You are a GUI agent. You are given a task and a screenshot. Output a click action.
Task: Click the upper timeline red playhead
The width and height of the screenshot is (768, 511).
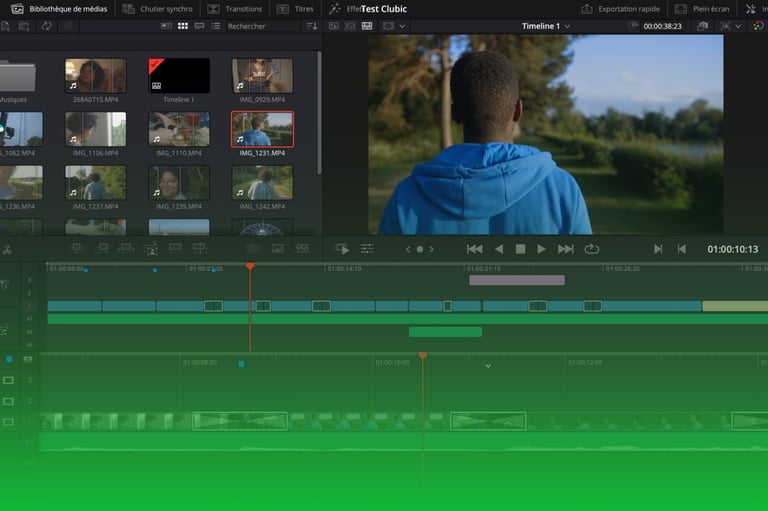point(250,266)
